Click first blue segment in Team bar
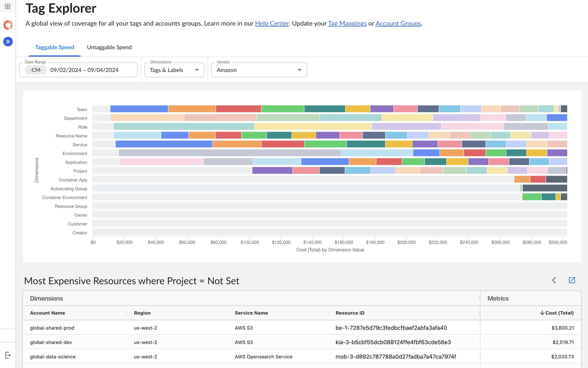The height and width of the screenshot is (368, 588). (139, 109)
